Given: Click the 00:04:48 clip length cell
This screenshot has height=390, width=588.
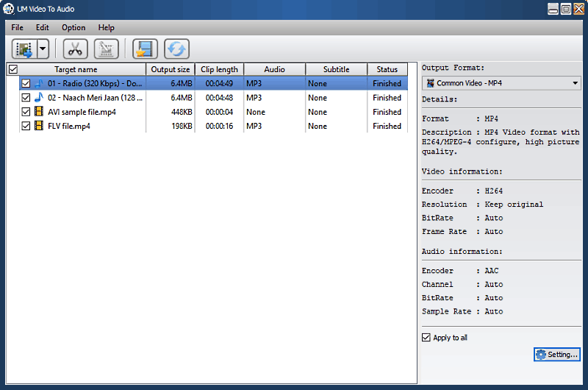Looking at the screenshot, I should pyautogui.click(x=219, y=98).
